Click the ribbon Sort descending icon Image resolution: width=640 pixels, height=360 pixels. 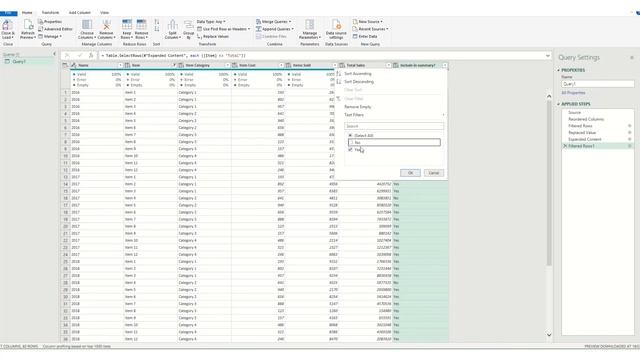point(157,29)
